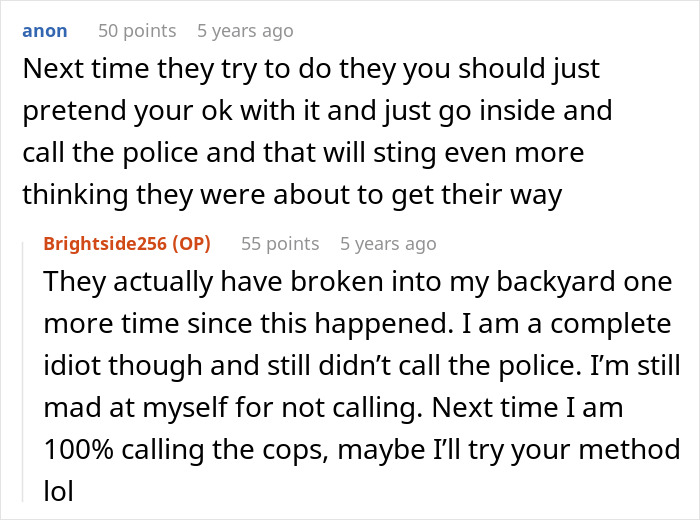Image resolution: width=700 pixels, height=520 pixels.
Task: Open the anon comment's 5 years ago timestamp
Action: (x=245, y=31)
